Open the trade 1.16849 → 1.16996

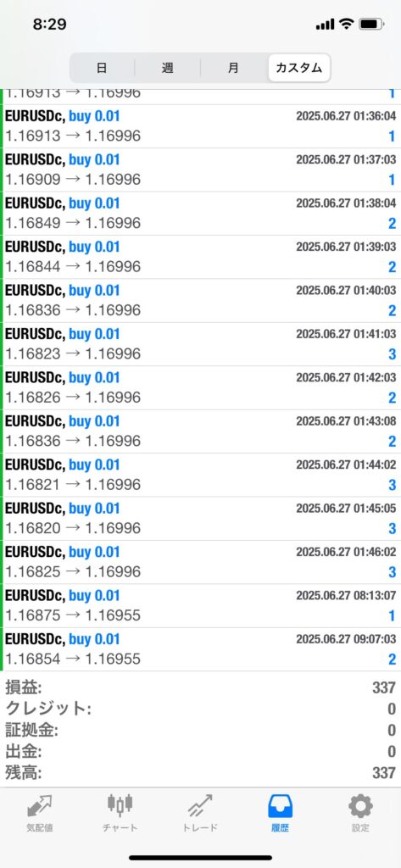coord(200,214)
